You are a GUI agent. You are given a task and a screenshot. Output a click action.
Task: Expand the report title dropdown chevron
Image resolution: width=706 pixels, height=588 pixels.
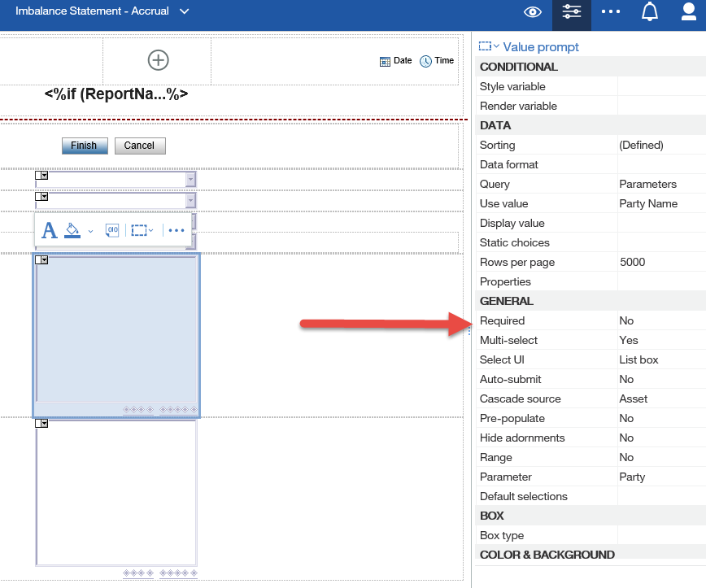coord(185,11)
